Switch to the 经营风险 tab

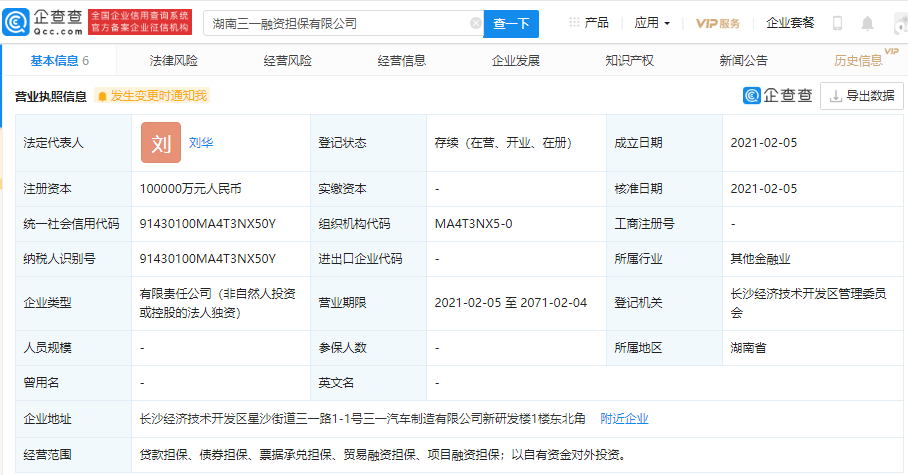coord(288,60)
